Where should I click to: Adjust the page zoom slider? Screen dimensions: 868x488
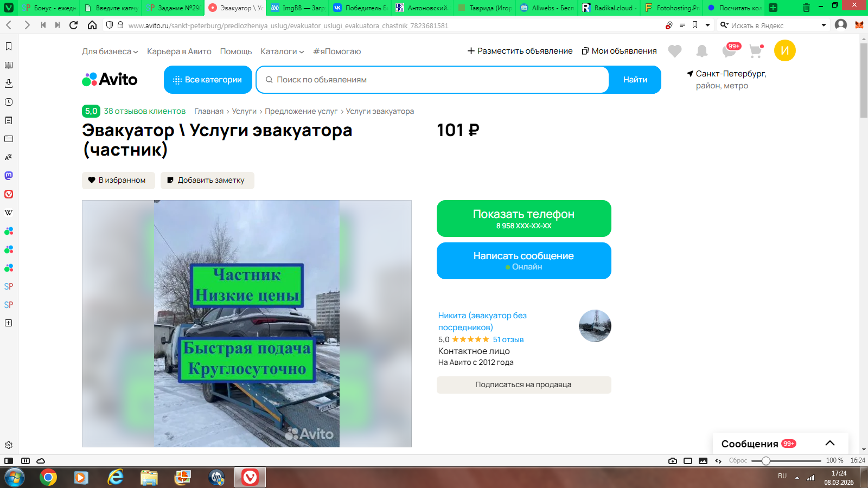[766, 461]
